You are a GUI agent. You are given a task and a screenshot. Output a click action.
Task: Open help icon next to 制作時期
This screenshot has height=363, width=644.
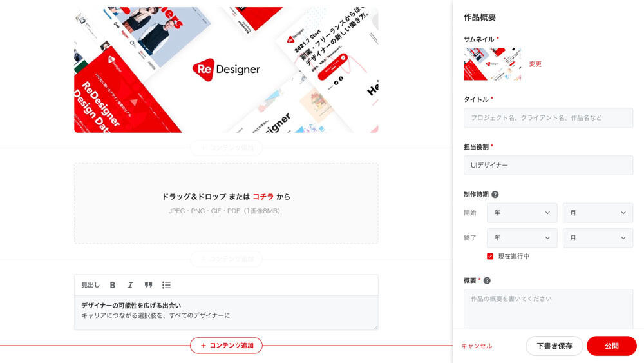(495, 195)
